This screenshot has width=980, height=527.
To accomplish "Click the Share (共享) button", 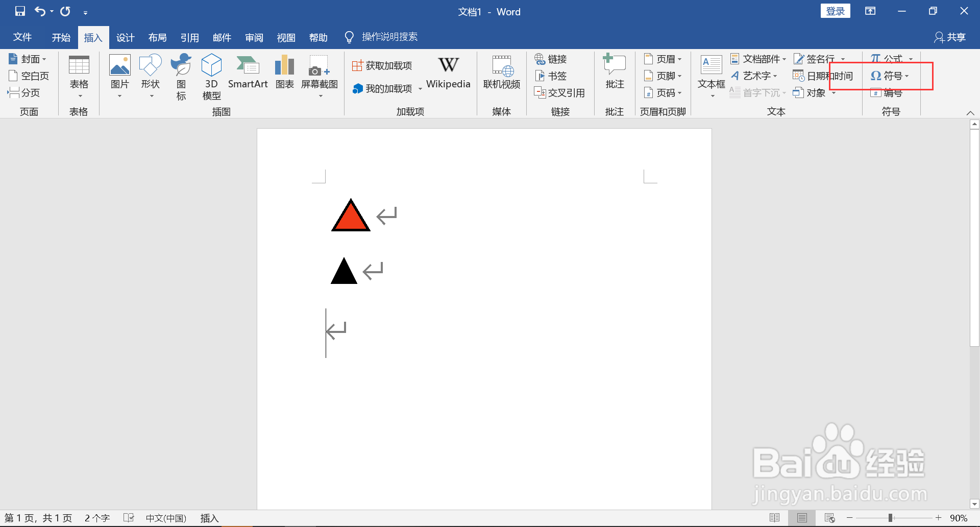I will [x=950, y=37].
